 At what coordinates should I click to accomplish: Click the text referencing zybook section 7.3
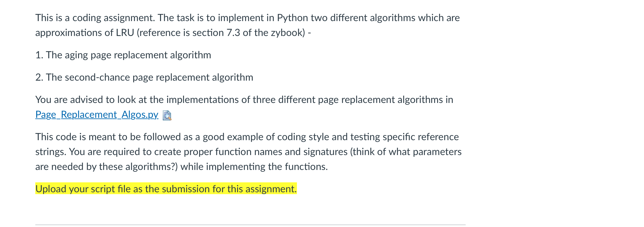tap(173, 32)
